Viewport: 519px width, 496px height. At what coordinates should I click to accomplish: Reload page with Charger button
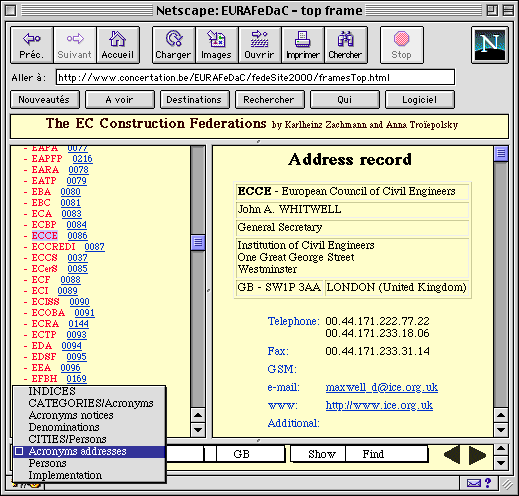[174, 45]
